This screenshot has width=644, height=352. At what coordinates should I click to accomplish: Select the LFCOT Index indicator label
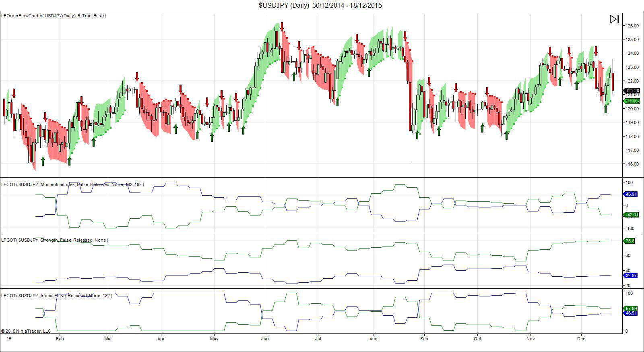[x=56, y=296]
